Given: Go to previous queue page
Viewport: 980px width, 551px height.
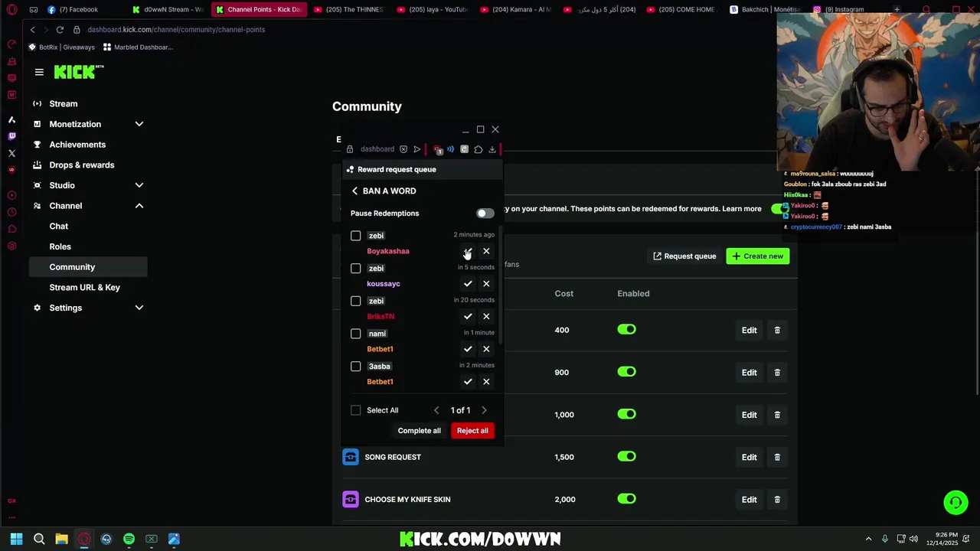Looking at the screenshot, I should click(x=436, y=410).
